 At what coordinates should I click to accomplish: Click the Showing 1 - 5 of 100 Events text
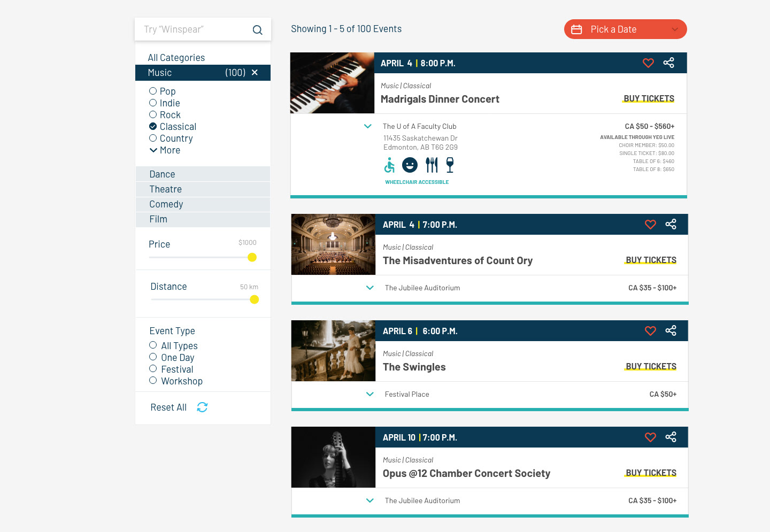pyautogui.click(x=346, y=29)
